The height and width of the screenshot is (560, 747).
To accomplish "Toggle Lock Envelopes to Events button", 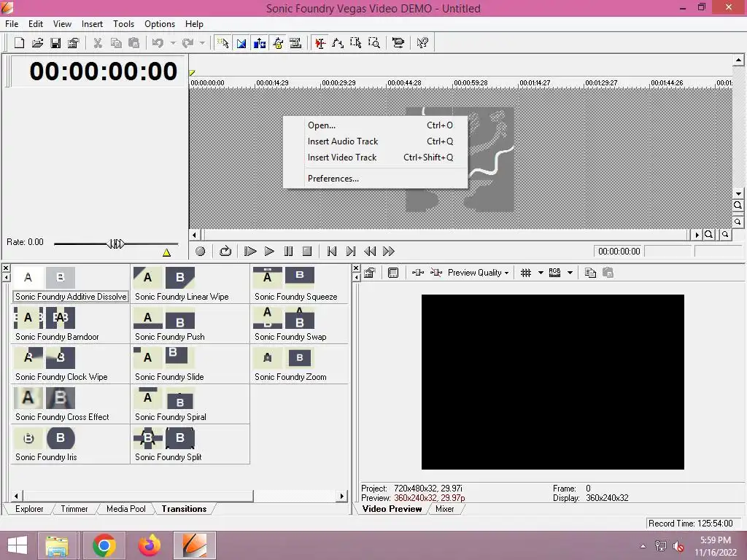I will coord(278,43).
